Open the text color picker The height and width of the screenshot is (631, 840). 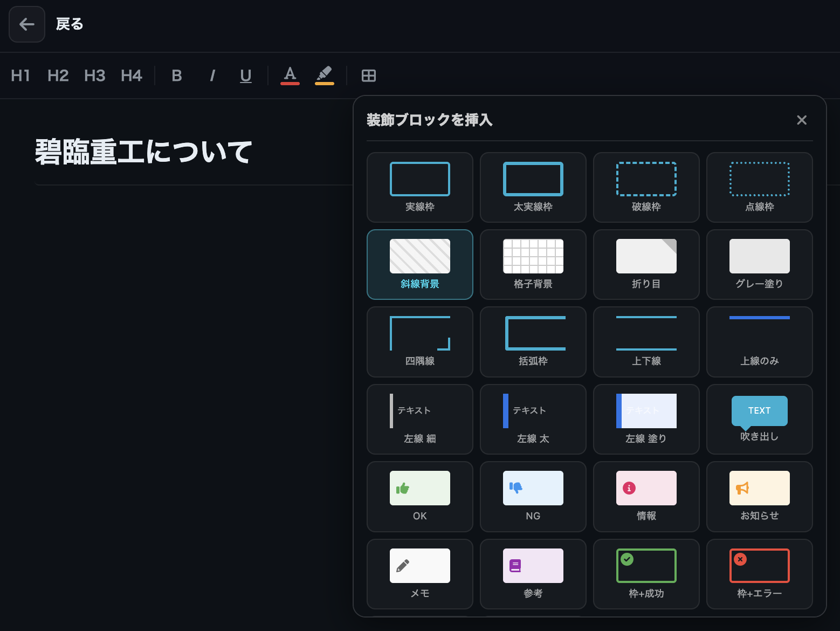pyautogui.click(x=290, y=76)
